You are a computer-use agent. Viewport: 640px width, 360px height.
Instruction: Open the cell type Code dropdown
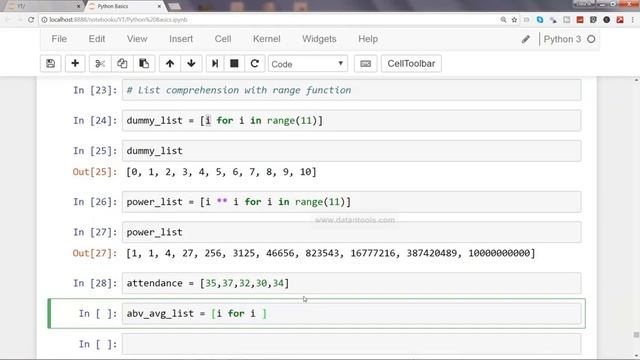308,64
